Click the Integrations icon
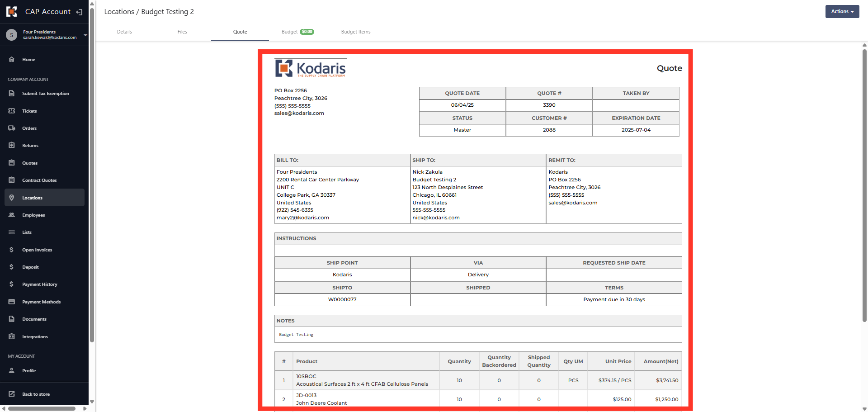The image size is (868, 412). pyautogui.click(x=12, y=336)
